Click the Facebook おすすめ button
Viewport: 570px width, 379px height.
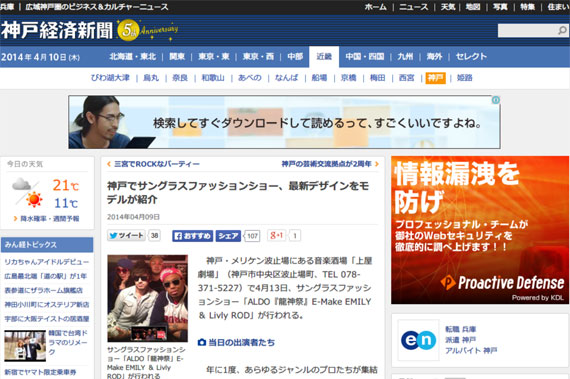tap(193, 236)
